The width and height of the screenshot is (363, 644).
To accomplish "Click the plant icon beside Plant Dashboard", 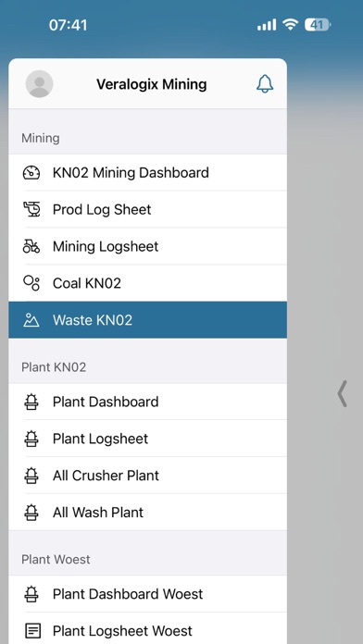I will (31, 402).
